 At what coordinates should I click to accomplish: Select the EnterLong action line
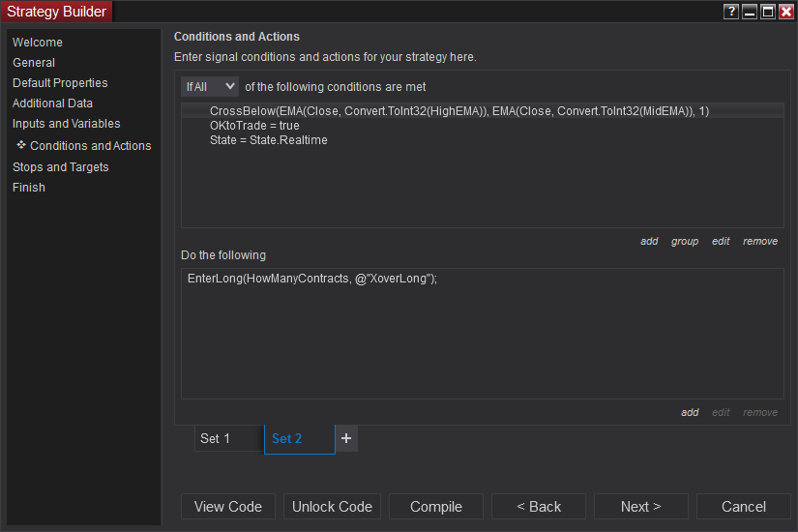[313, 279]
